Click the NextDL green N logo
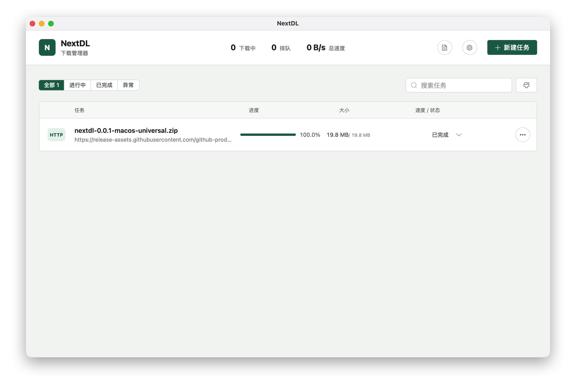The height and width of the screenshot is (392, 576). (x=47, y=48)
